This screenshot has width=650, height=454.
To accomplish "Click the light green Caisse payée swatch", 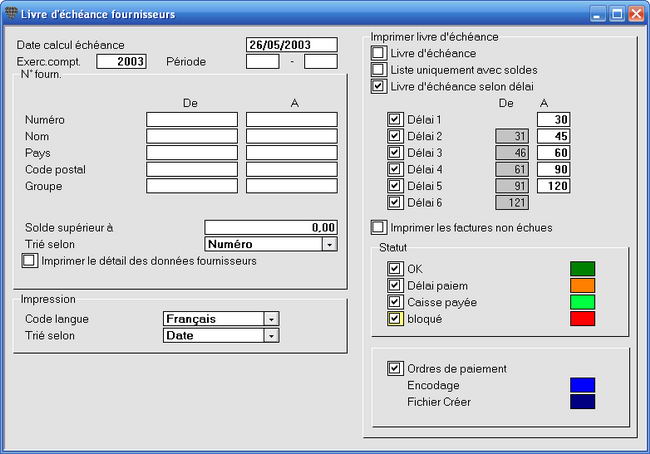I will 582,302.
